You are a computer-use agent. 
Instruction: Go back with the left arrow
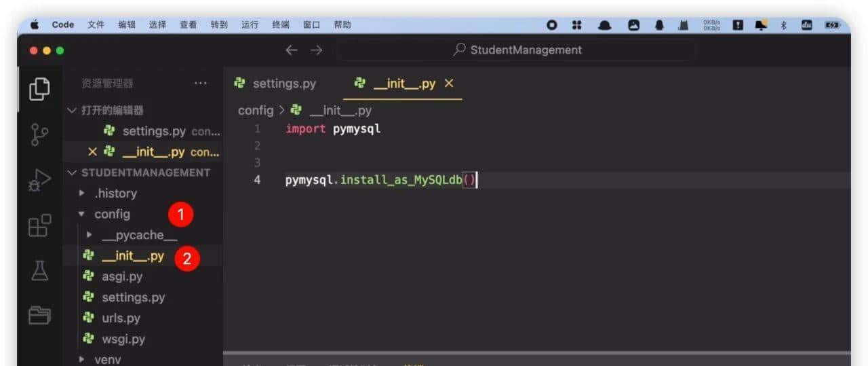[x=292, y=50]
